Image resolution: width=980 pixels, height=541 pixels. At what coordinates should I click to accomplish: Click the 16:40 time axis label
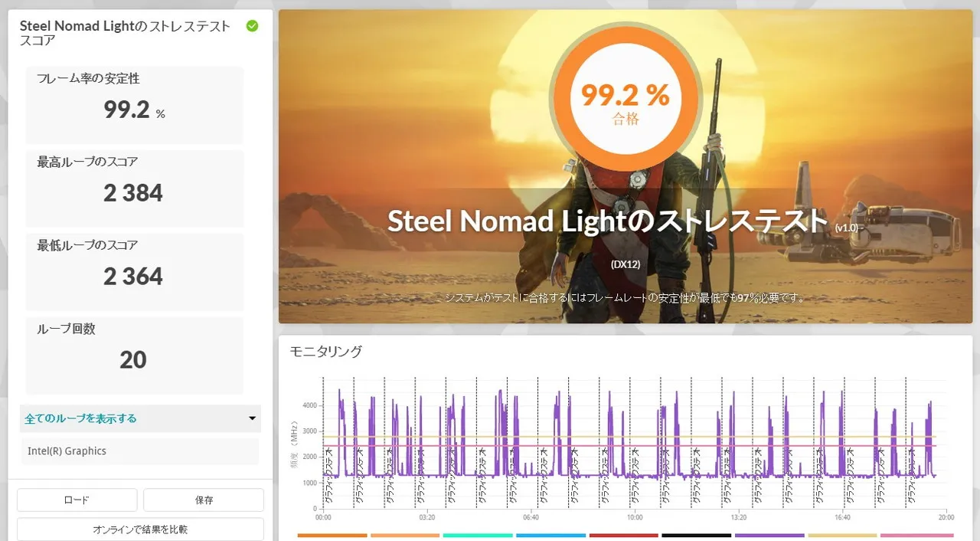coord(842,517)
